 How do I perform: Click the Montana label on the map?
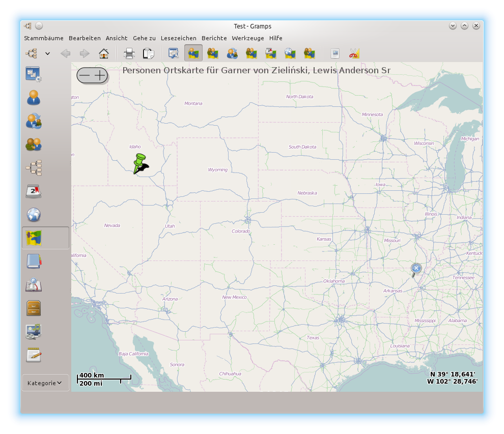pyautogui.click(x=193, y=103)
